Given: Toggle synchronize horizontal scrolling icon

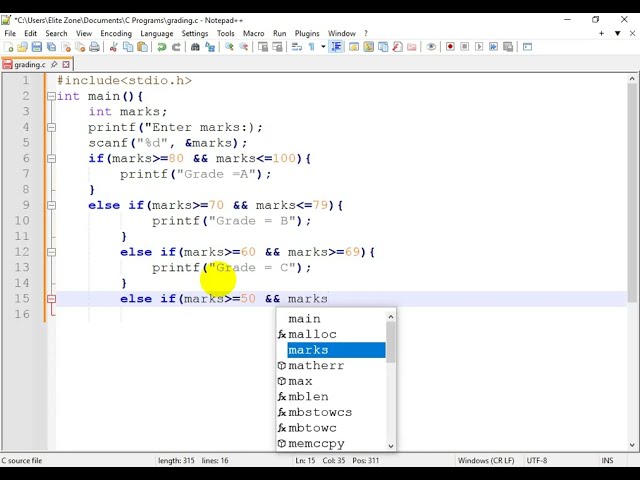Looking at the screenshot, I should click(x=277, y=47).
